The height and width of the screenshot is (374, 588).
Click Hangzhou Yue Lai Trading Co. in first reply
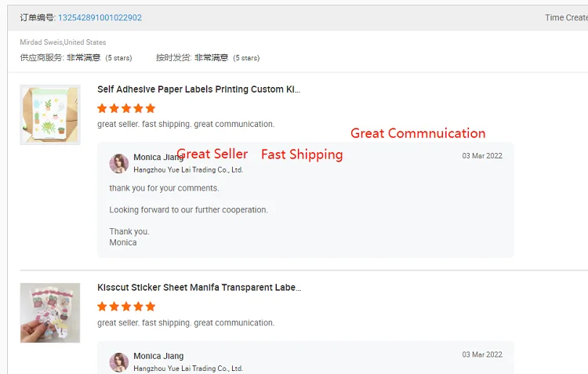click(x=188, y=169)
